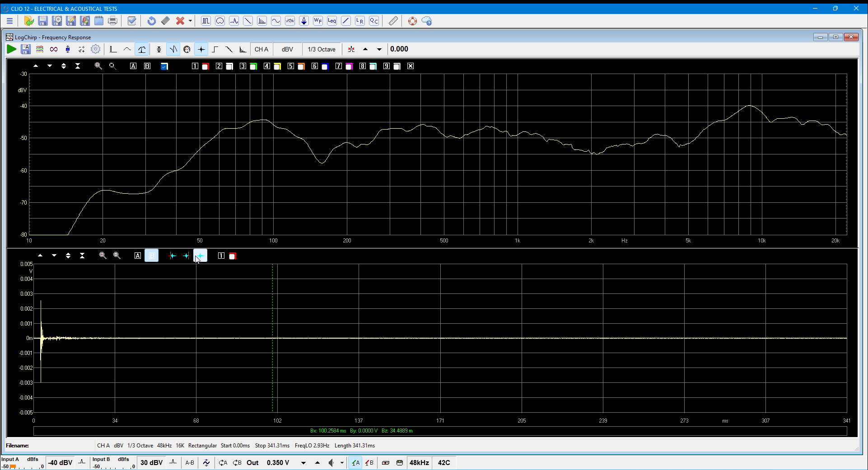Click the purple infinity loop icon
The image size is (868, 470).
54,49
